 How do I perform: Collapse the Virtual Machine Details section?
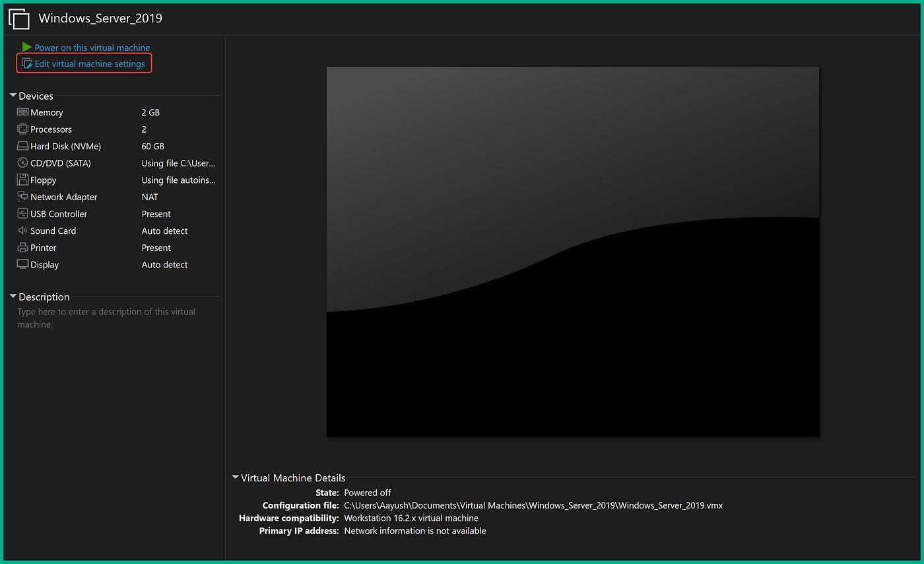tap(236, 477)
